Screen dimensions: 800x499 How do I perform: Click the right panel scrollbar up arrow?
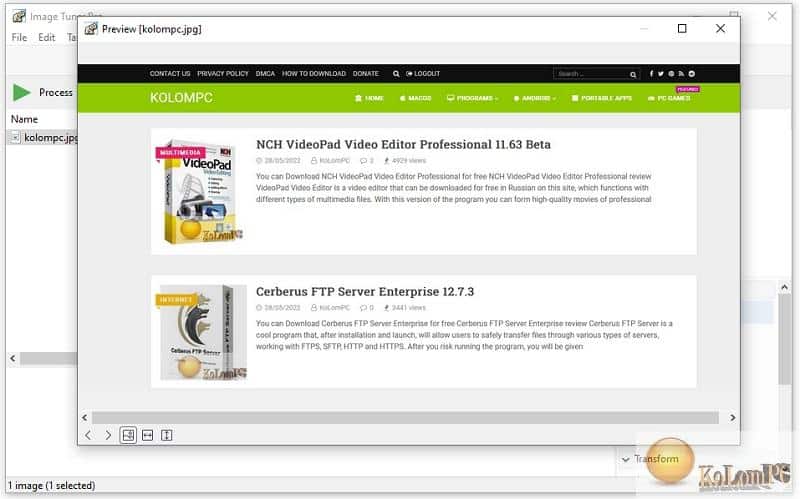(x=784, y=287)
